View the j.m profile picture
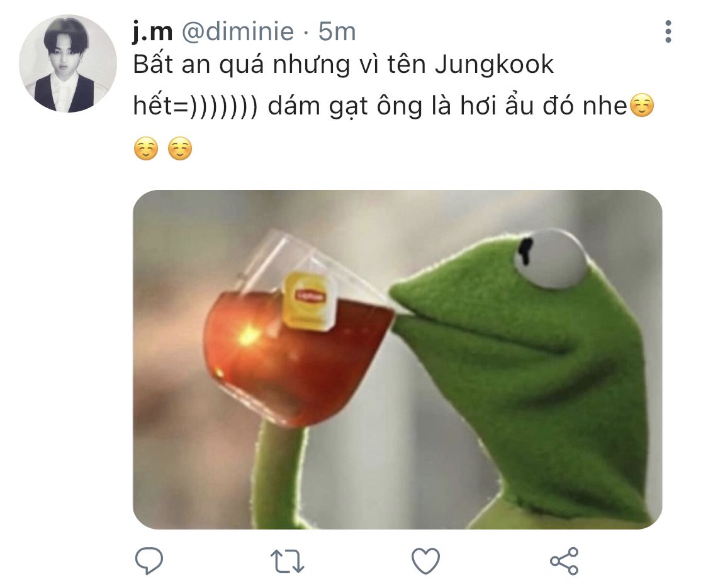This screenshot has height=588, width=708. pos(68,64)
